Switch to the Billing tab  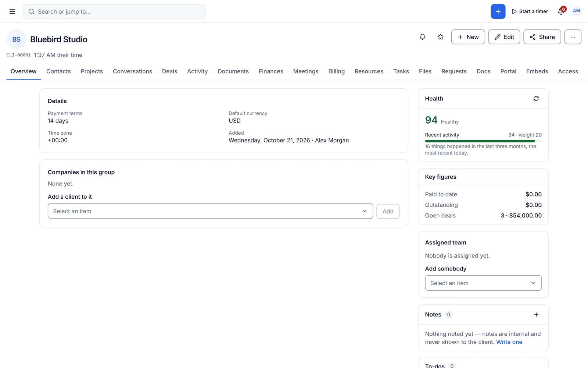[x=337, y=71]
